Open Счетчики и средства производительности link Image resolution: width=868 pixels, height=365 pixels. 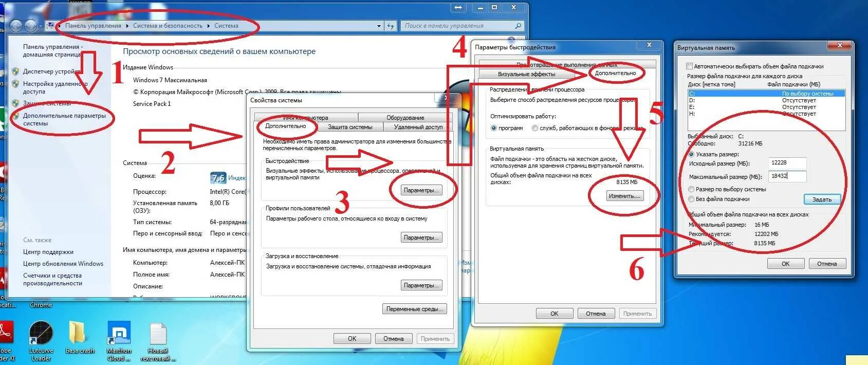[52, 279]
